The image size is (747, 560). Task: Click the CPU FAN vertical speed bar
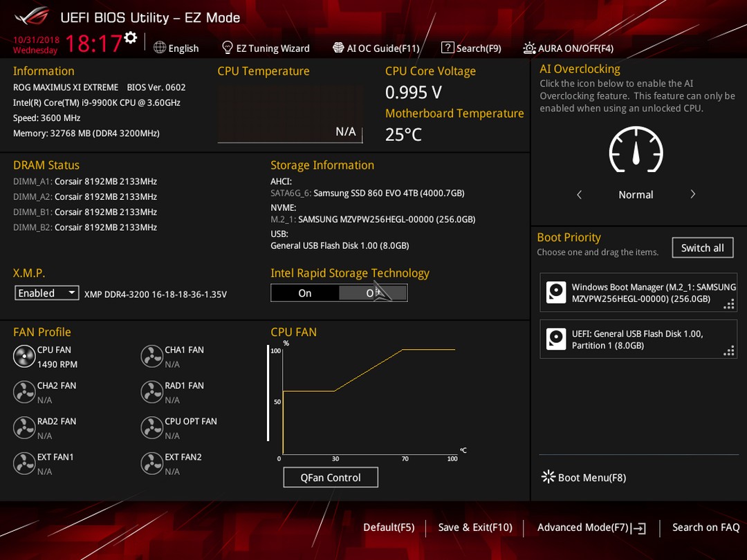pyautogui.click(x=268, y=393)
